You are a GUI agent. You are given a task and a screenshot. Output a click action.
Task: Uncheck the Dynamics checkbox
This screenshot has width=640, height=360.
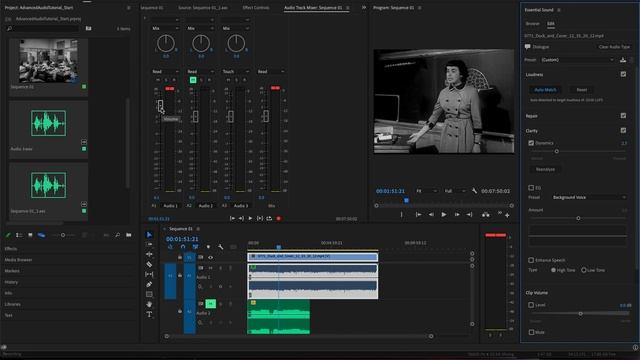click(531, 143)
